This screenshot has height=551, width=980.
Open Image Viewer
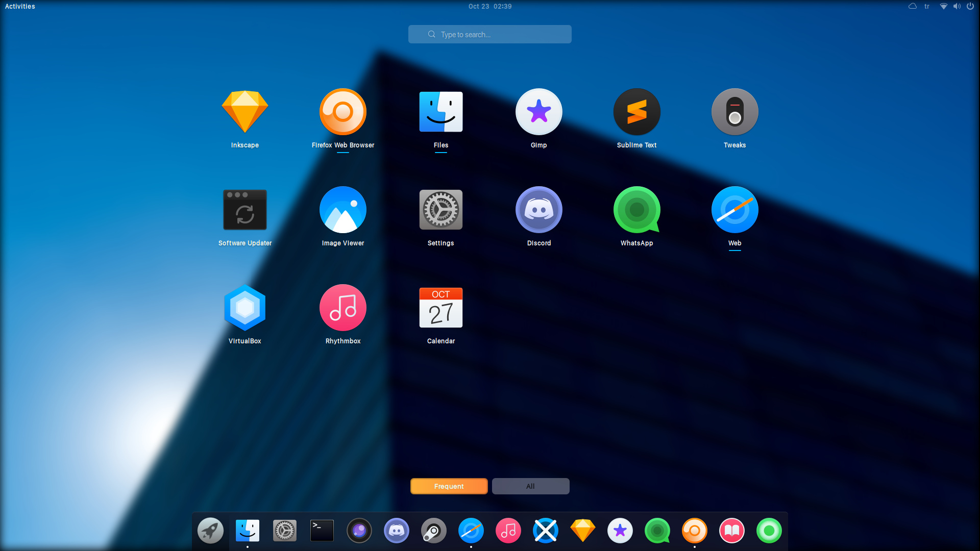coord(343,210)
